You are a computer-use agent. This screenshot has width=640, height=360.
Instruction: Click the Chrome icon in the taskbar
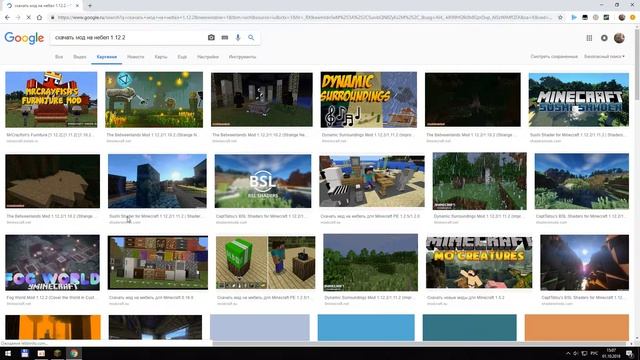[73, 353]
